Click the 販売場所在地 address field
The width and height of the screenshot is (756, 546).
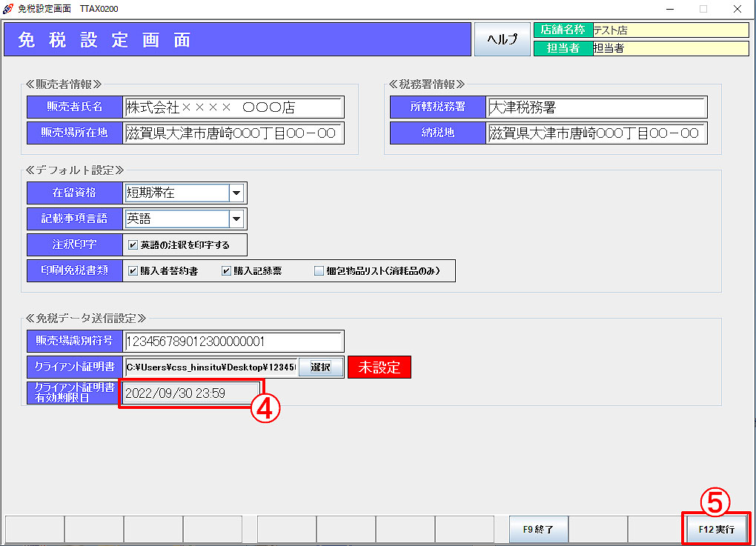[233, 133]
